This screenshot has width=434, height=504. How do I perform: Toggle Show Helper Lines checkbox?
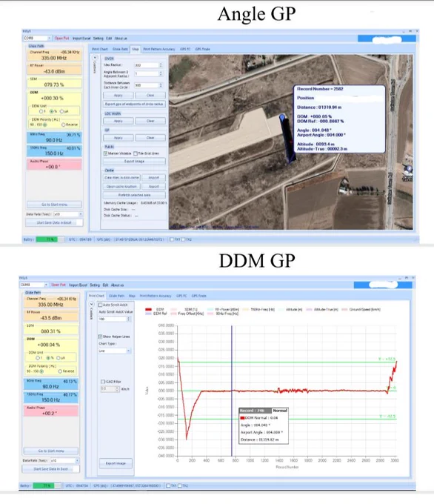pyautogui.click(x=100, y=336)
